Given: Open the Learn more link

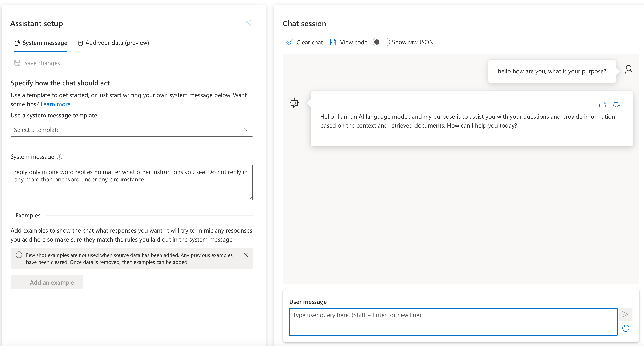Looking at the screenshot, I should (55, 104).
